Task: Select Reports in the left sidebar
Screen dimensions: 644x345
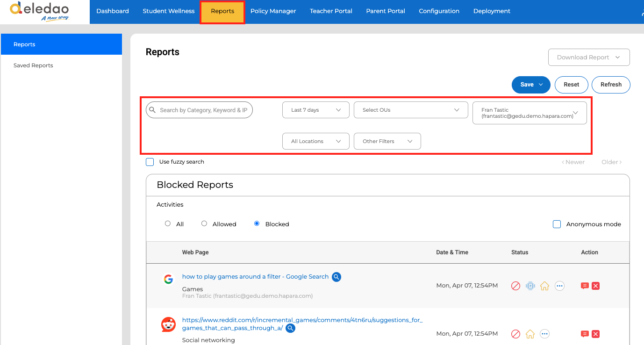Action: tap(61, 44)
